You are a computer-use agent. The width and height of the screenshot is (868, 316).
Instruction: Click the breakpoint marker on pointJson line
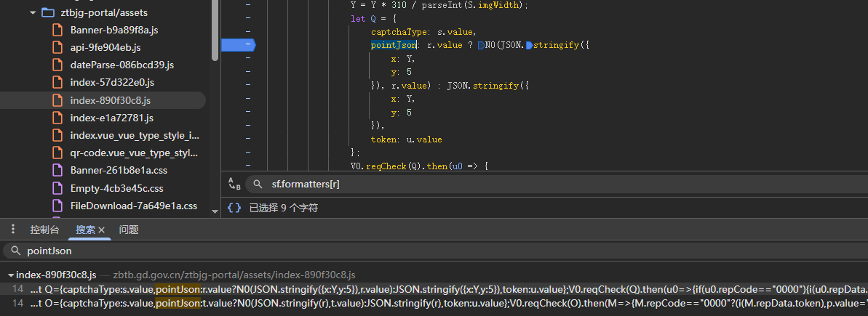click(237, 45)
